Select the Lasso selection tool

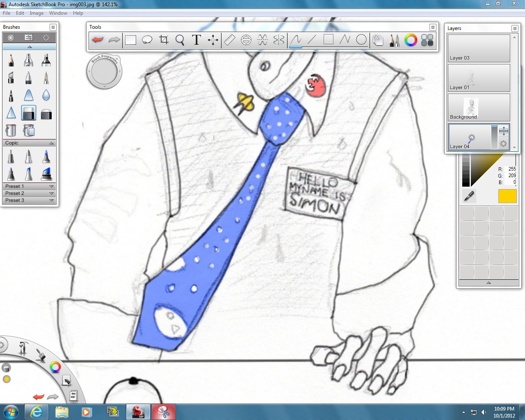coord(147,40)
